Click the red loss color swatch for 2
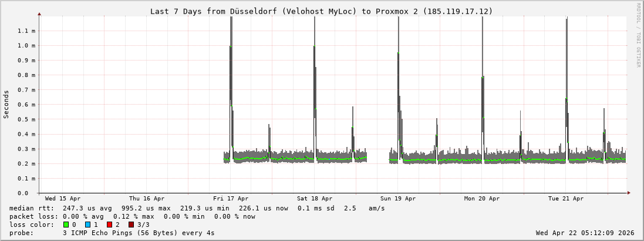644x241 pixels. (x=109, y=225)
